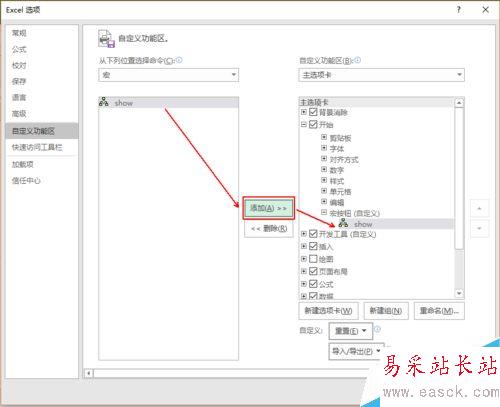Select the show macro in left command list
The height and width of the screenshot is (407, 500).
coord(168,103)
